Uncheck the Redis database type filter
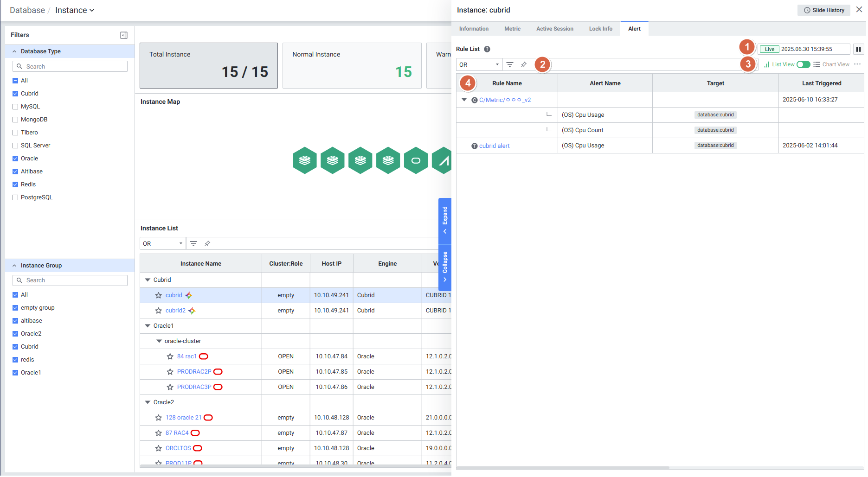 click(x=15, y=184)
